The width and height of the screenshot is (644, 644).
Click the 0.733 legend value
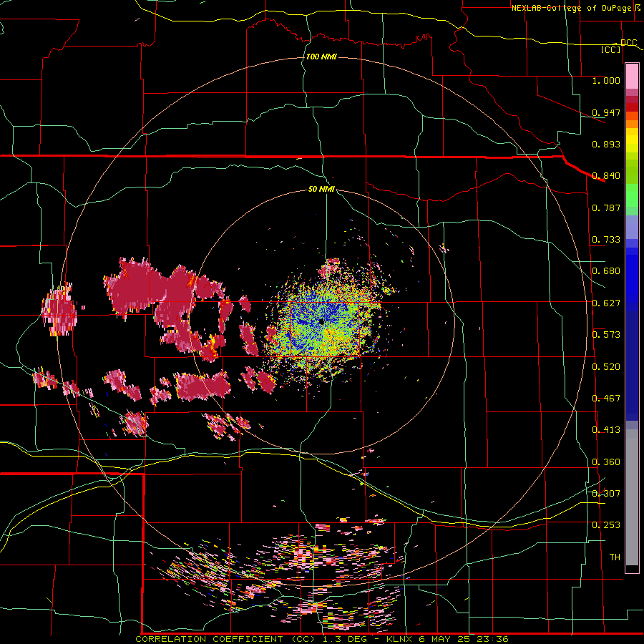[x=606, y=240]
